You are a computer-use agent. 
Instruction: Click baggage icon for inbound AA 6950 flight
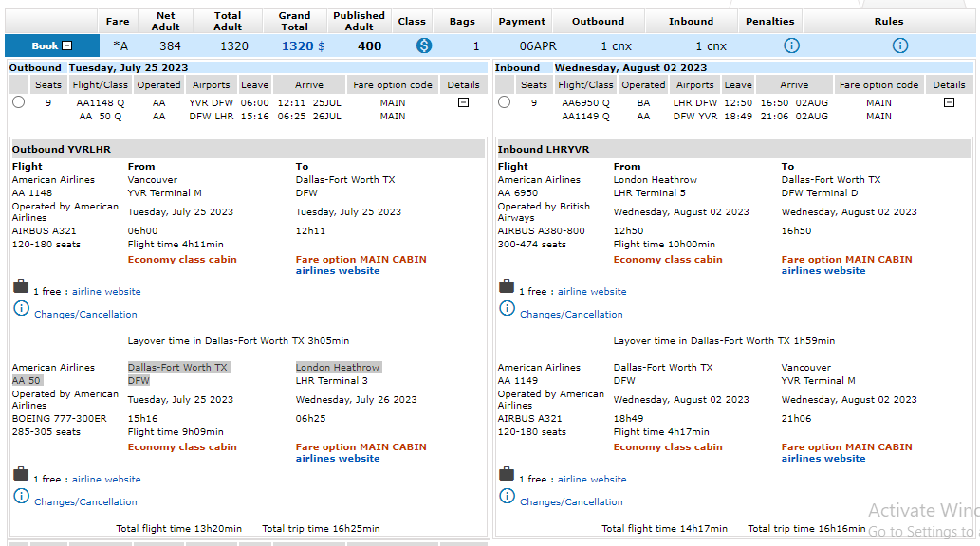(507, 286)
